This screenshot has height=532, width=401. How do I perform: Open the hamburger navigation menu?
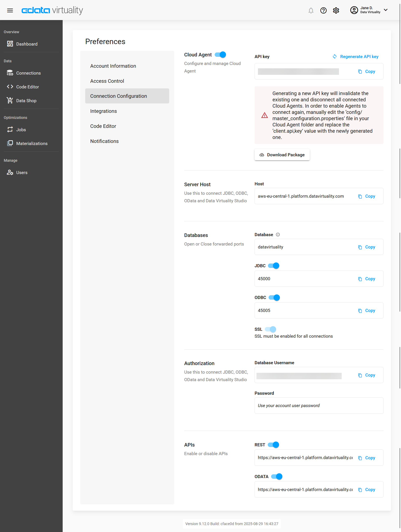[10, 10]
